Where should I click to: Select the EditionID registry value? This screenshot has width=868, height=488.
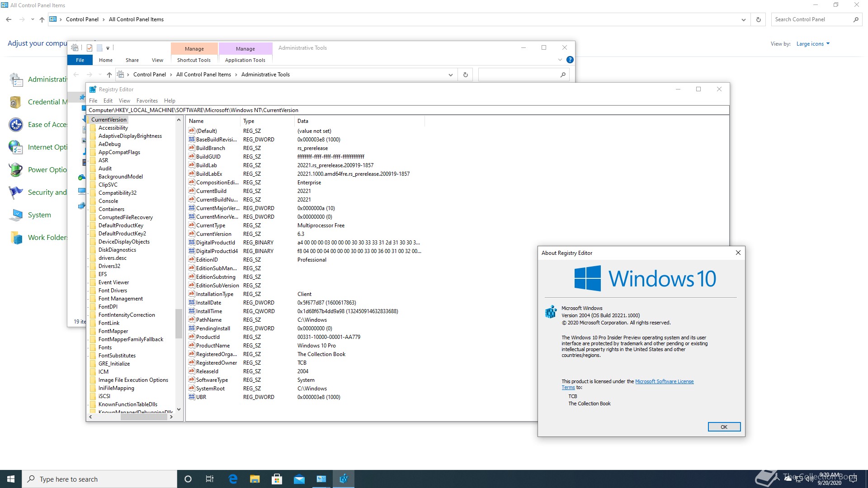(x=207, y=260)
